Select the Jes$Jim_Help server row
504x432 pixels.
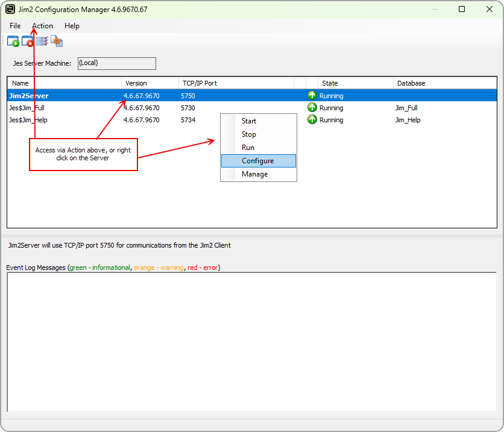pyautogui.click(x=28, y=120)
